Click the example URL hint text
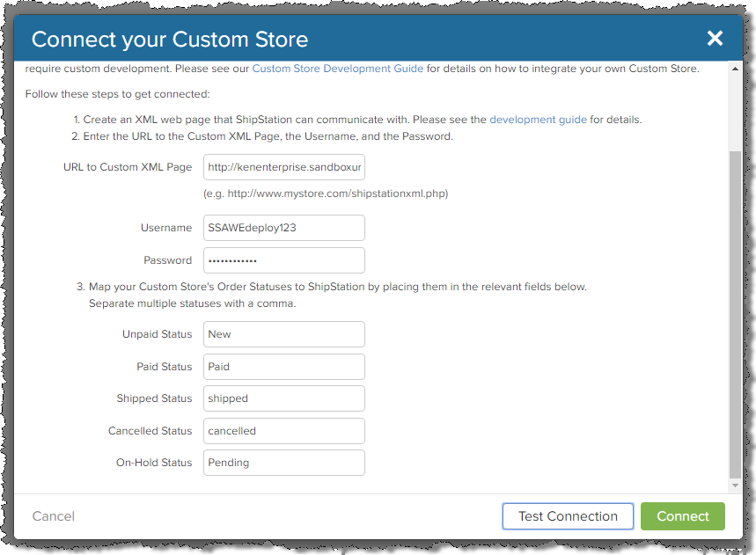 (326, 194)
